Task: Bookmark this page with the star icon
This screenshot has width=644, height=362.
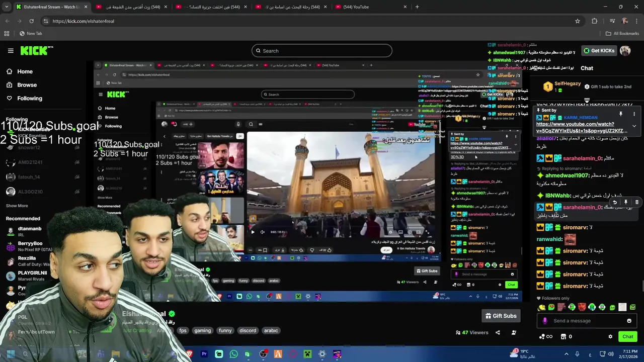Action: (578, 21)
